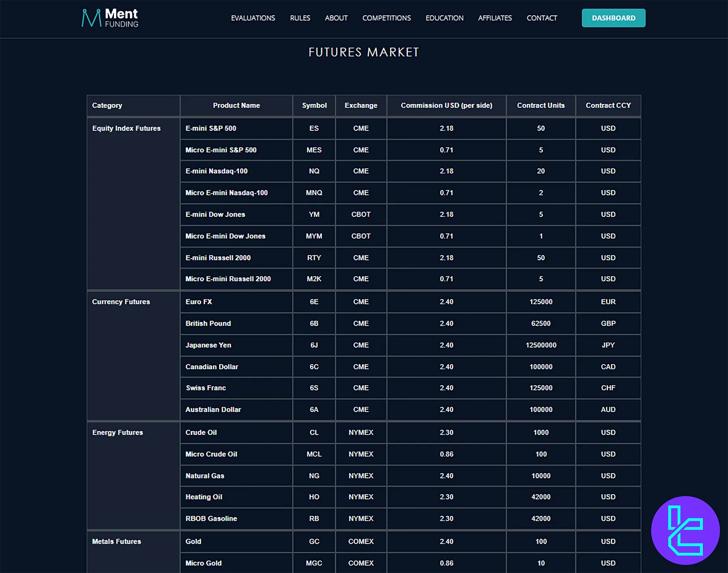Image resolution: width=728 pixels, height=573 pixels.
Task: Click the Euro FX product name
Action: [199, 302]
